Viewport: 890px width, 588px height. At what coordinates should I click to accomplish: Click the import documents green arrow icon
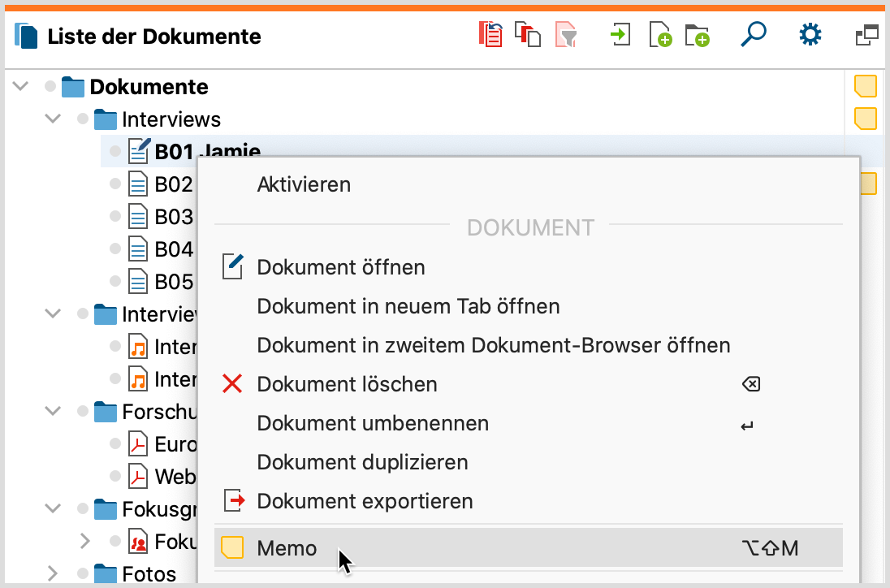620,35
